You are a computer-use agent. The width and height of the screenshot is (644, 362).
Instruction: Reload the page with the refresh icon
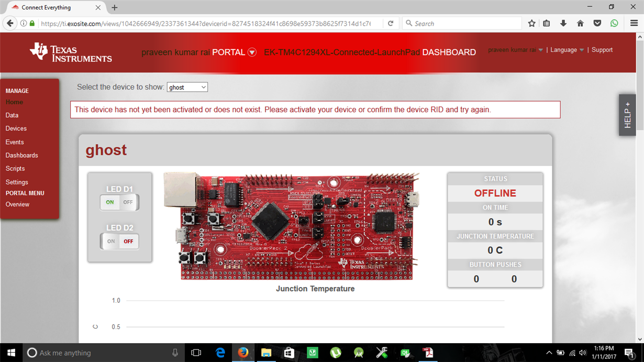click(x=391, y=24)
